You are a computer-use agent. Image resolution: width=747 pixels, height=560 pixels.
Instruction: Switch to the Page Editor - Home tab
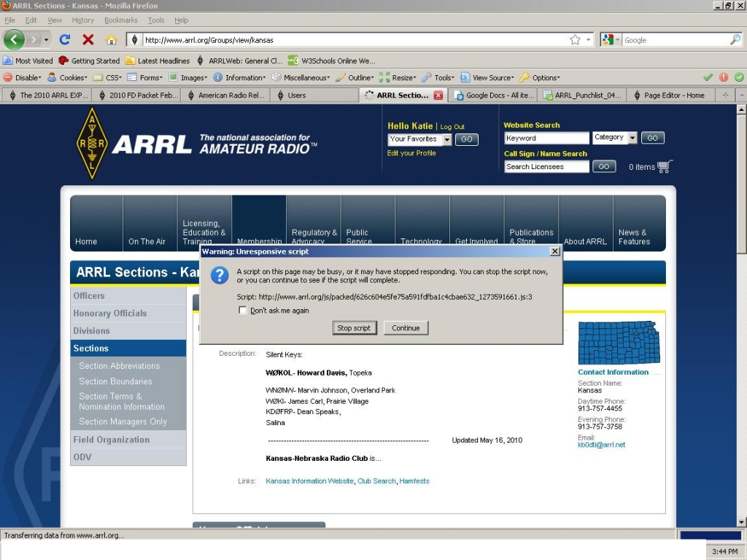pyautogui.click(x=672, y=96)
